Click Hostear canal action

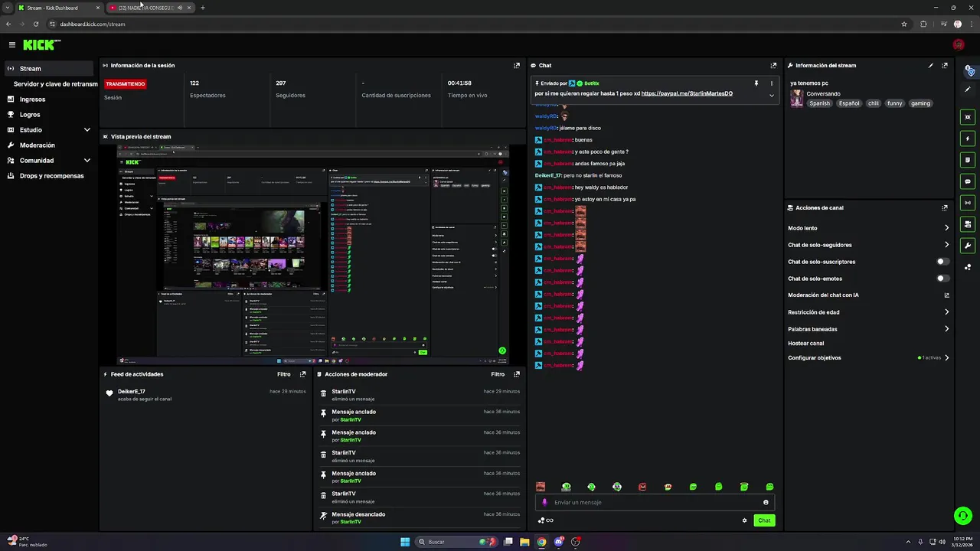806,344
